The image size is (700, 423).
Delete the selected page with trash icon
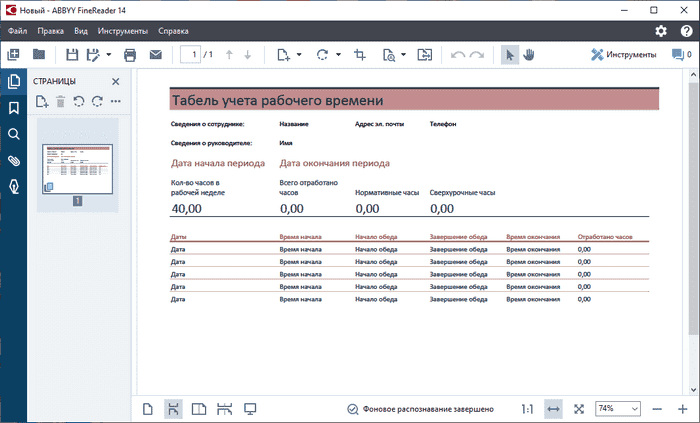click(60, 101)
